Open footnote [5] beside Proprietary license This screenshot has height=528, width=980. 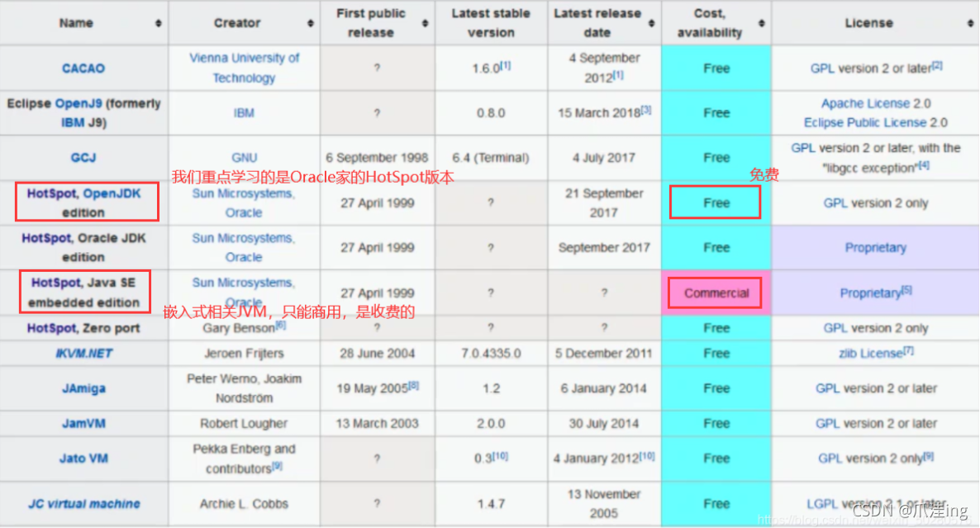pos(907,289)
